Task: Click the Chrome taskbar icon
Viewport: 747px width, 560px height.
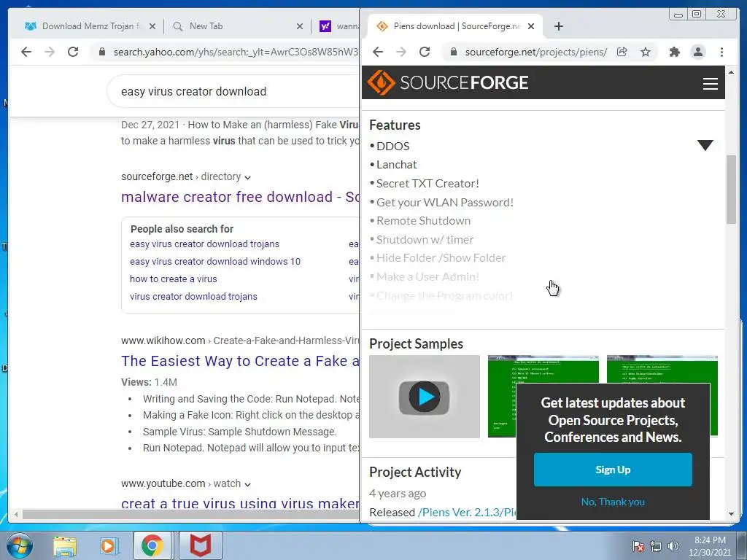Action: [x=152, y=545]
